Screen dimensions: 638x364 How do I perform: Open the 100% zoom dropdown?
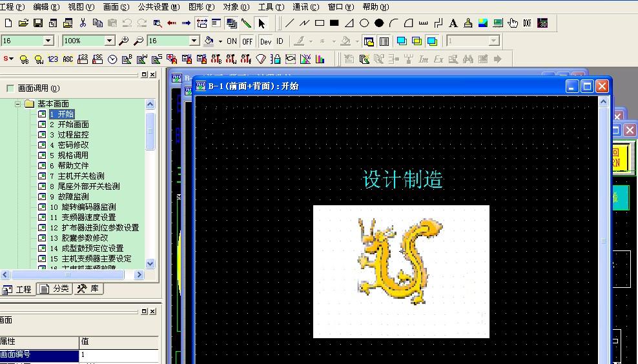(109, 41)
